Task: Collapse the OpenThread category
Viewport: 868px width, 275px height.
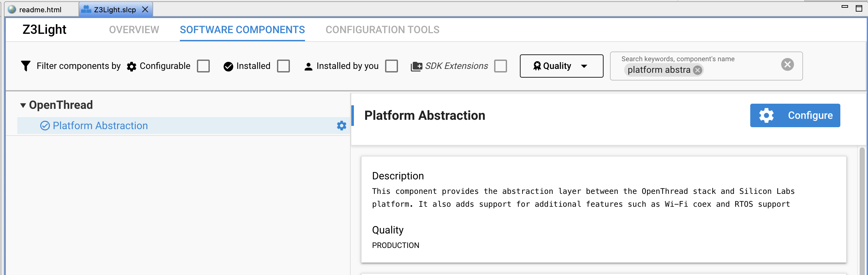Action: pos(23,105)
